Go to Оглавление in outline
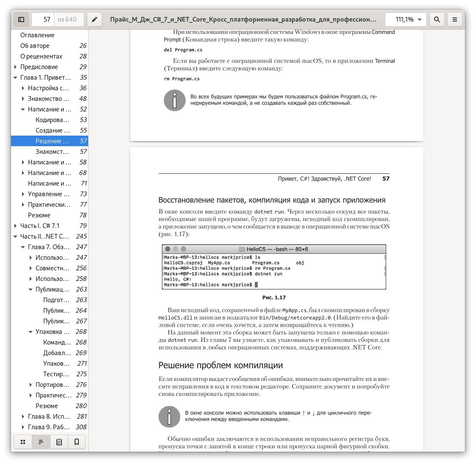 coord(50,35)
